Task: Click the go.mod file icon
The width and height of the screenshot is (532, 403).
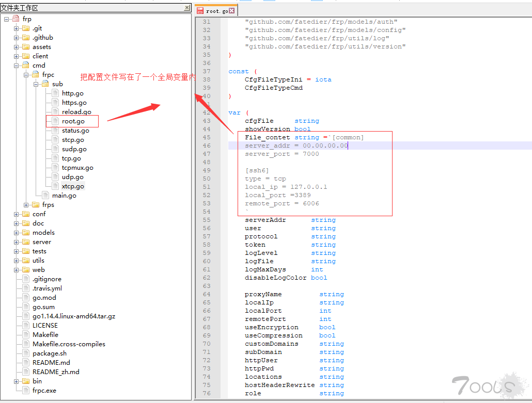Action: coord(26,298)
